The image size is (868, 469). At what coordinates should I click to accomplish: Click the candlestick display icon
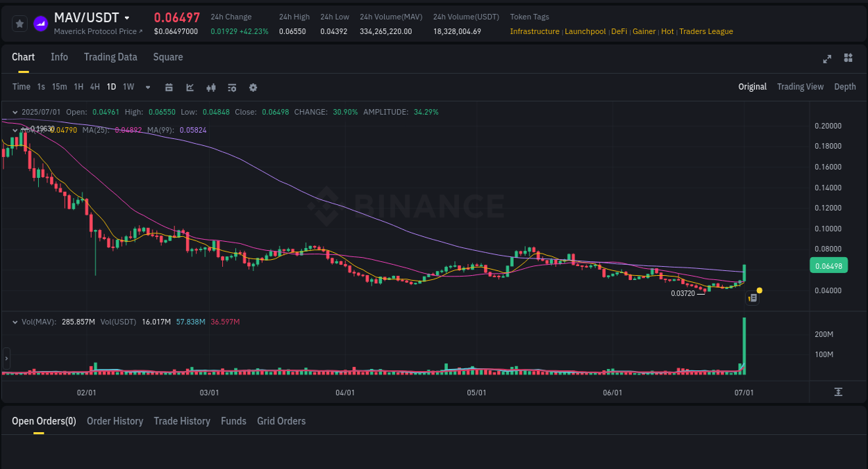pyautogui.click(x=210, y=87)
